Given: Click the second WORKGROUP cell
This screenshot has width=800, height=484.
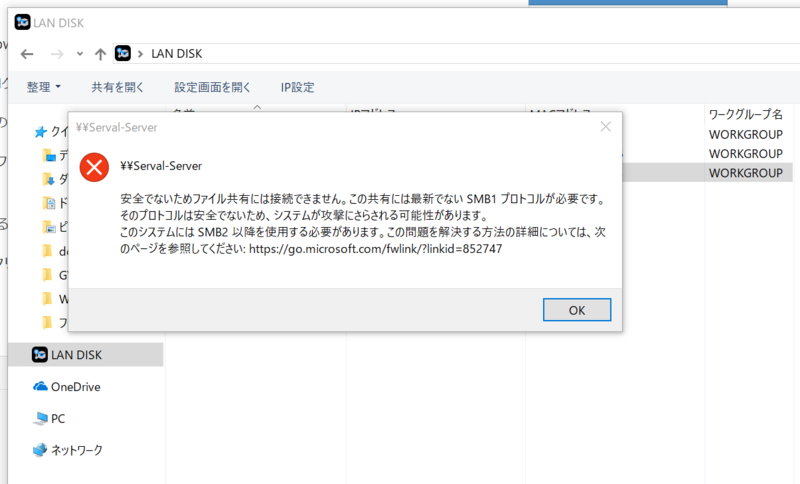Looking at the screenshot, I should (x=745, y=154).
